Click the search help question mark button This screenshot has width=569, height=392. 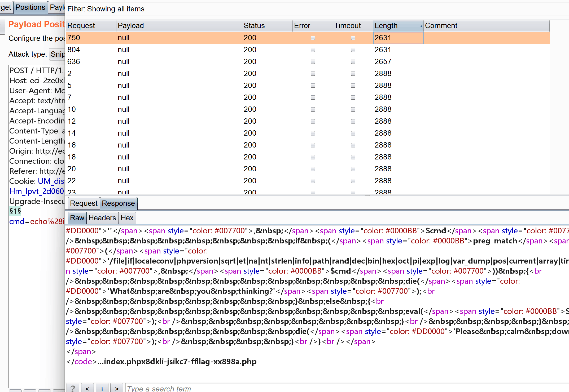tap(73, 388)
